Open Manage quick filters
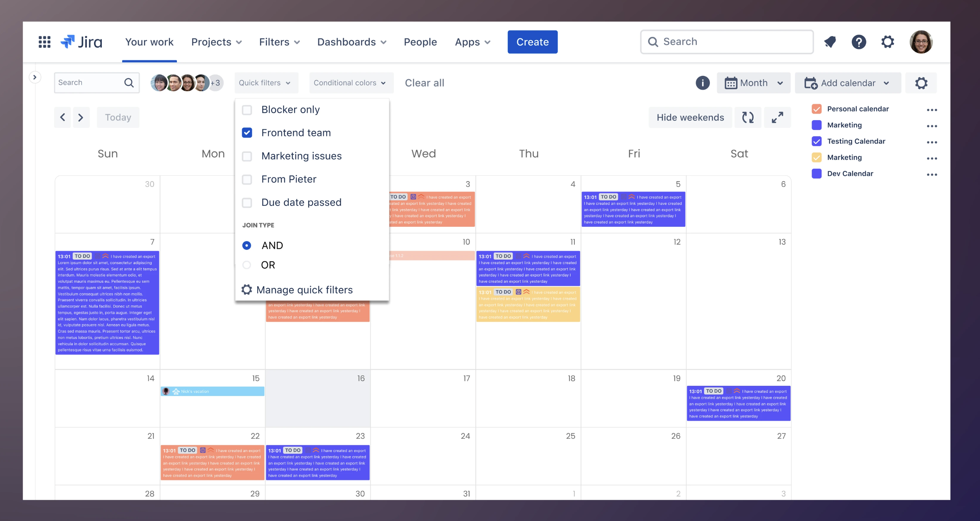This screenshot has height=521, width=980. click(x=305, y=289)
